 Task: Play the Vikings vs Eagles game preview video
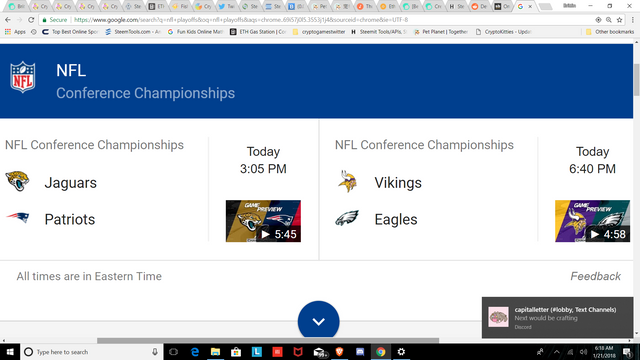coord(592,221)
